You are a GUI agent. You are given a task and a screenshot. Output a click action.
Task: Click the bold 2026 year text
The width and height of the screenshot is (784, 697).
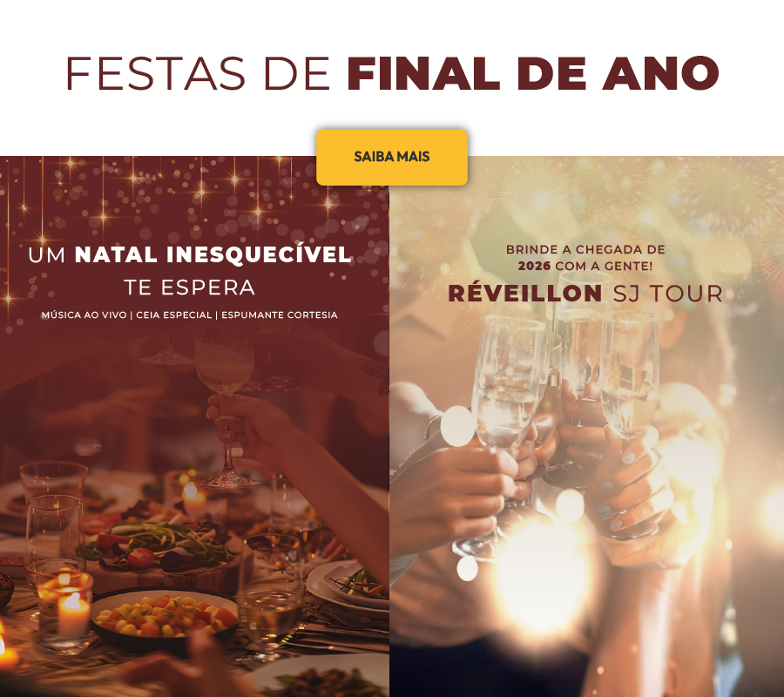coord(534,266)
